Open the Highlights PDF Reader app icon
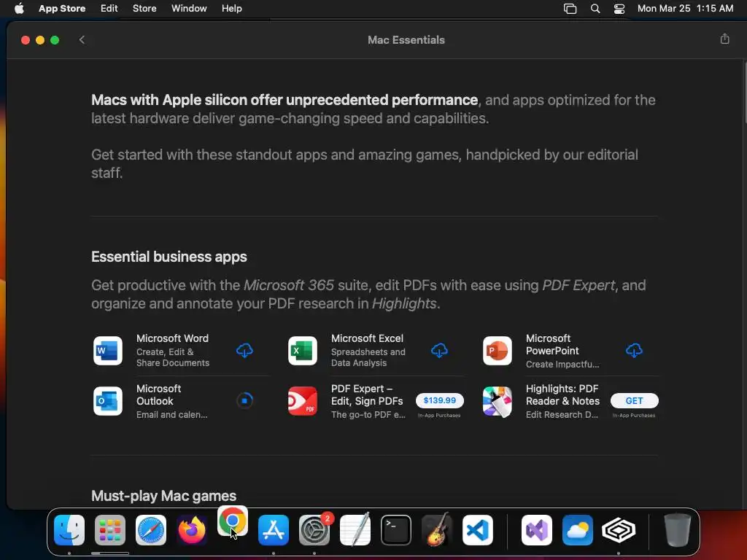The image size is (747, 560). coord(498,401)
